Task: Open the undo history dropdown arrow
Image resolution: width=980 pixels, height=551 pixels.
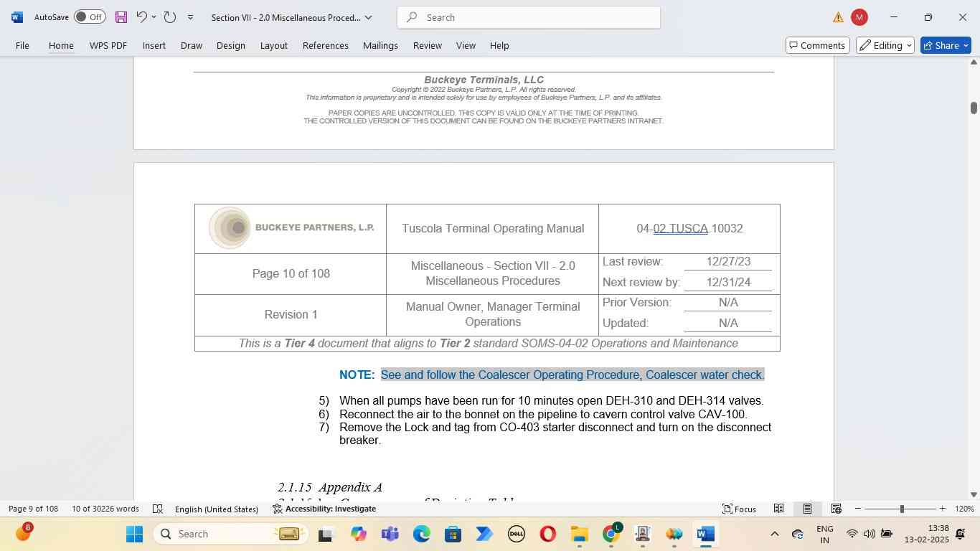Action: point(154,17)
